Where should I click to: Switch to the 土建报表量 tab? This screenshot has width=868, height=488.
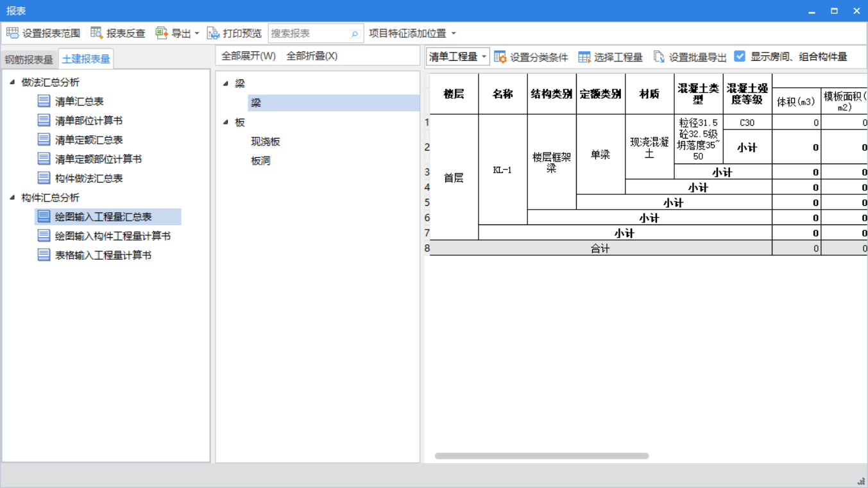coord(86,58)
